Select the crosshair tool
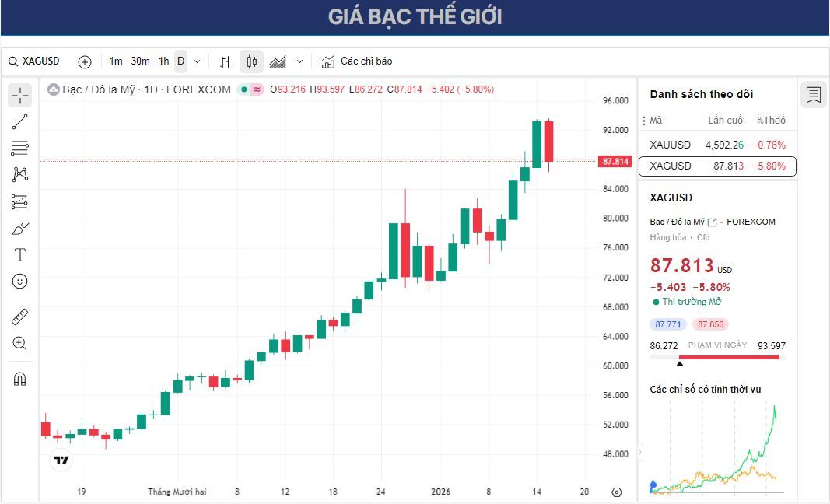This screenshot has width=830, height=504. tap(19, 95)
